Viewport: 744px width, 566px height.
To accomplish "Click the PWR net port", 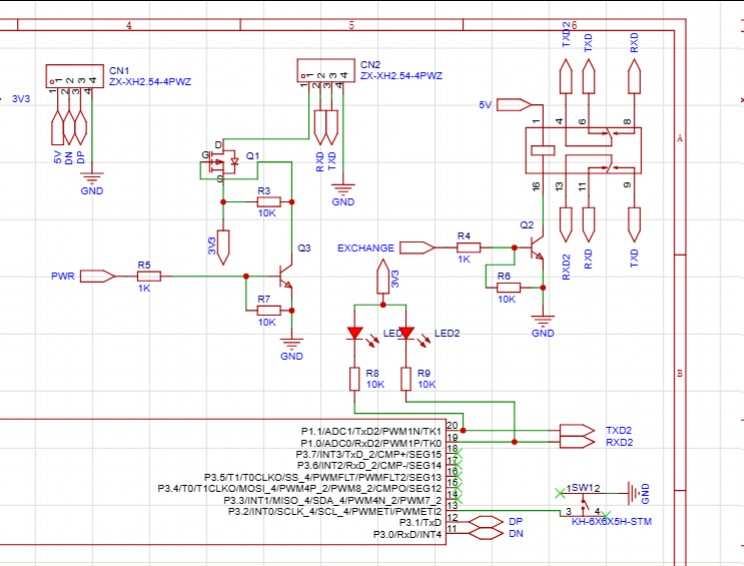I will pos(97,276).
